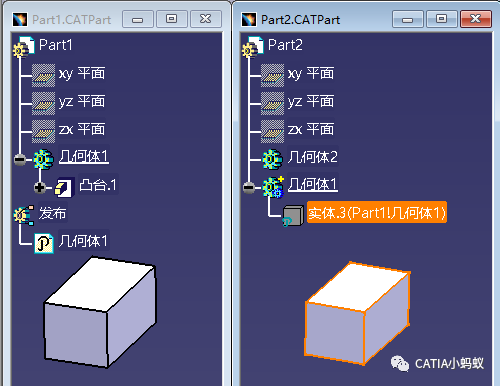500x386 pixels.
Task: Click the 实体.3 linked solid icon
Action: click(x=293, y=216)
